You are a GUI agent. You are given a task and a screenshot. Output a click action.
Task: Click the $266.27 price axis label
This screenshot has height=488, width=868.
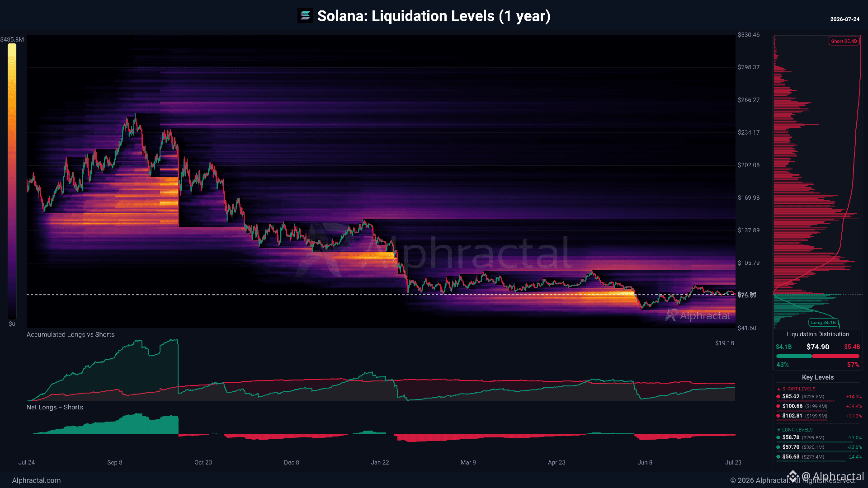tap(749, 100)
